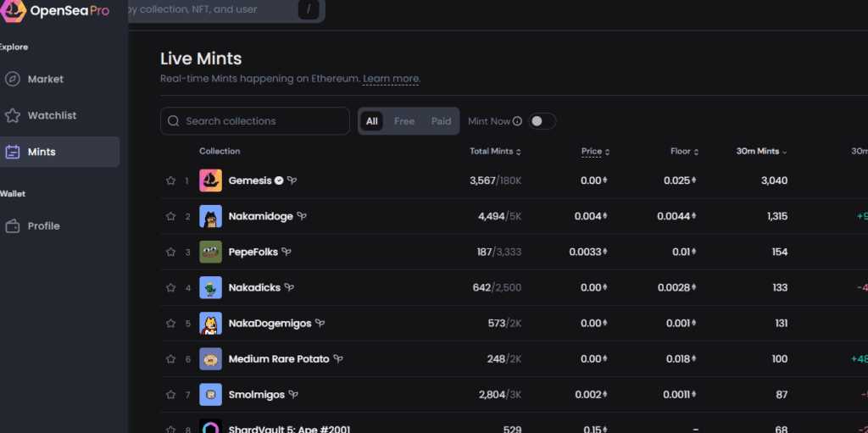The width and height of the screenshot is (868, 433).
Task: Favorite the Nakadicks collection with star
Action: [170, 288]
